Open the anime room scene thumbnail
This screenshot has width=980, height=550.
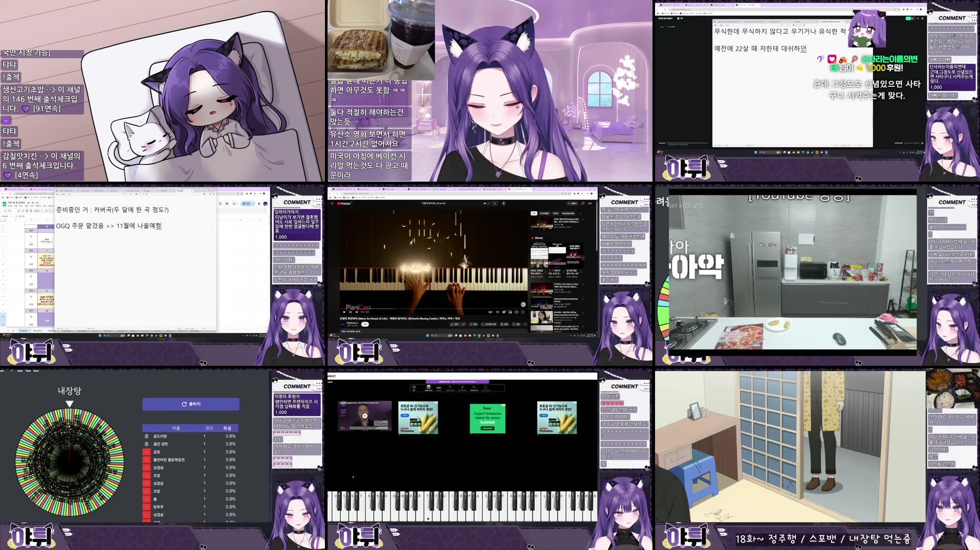pos(790,446)
